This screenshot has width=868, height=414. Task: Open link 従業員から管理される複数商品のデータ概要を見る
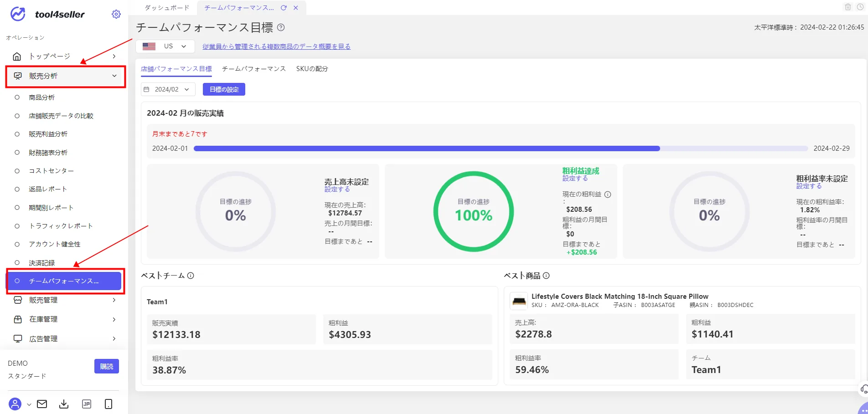point(277,46)
